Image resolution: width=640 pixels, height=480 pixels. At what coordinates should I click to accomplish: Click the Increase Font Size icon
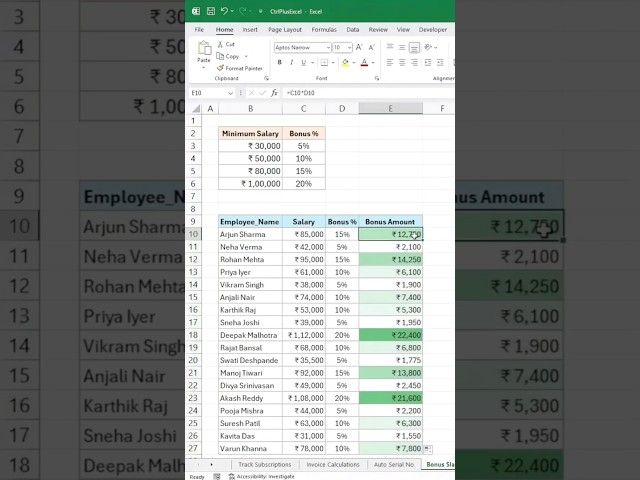coord(359,48)
